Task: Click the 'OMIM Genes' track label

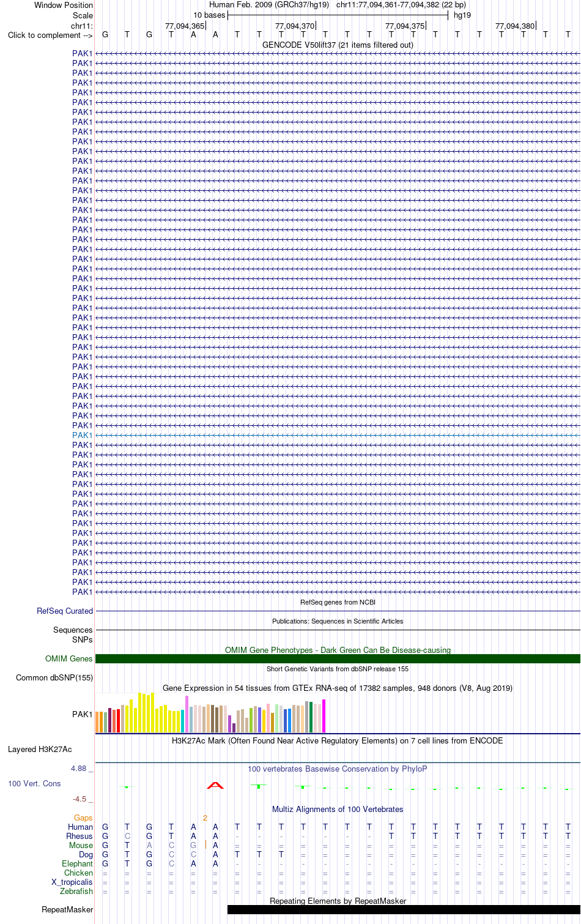Action: (69, 658)
